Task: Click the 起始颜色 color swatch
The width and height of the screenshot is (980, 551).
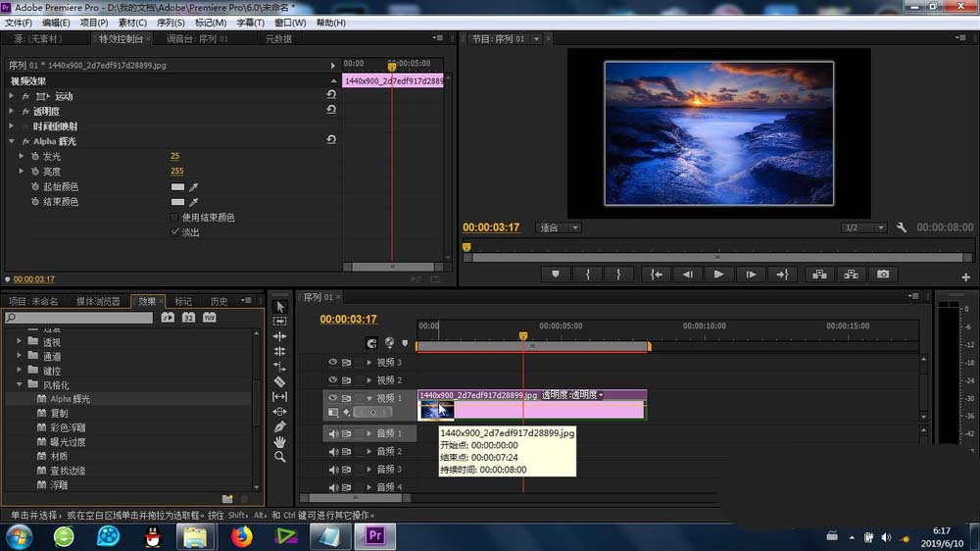Action: coord(177,187)
